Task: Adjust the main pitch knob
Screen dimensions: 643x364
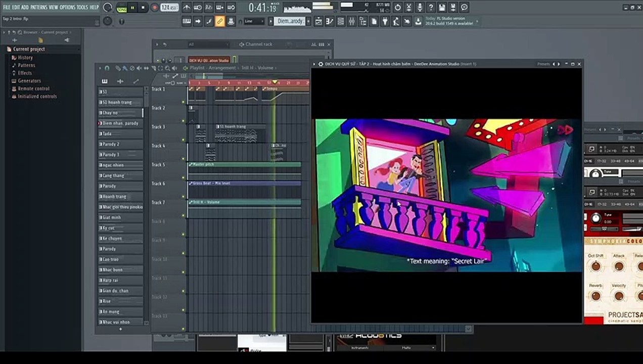Action: tap(108, 21)
